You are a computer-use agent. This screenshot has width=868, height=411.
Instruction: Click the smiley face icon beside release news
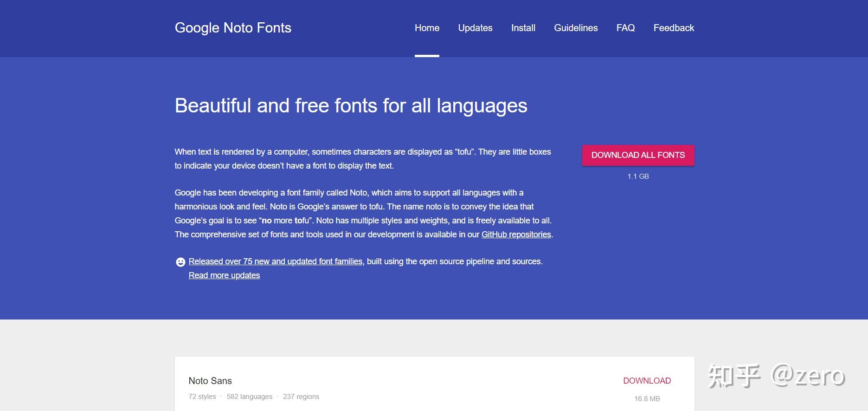click(180, 262)
